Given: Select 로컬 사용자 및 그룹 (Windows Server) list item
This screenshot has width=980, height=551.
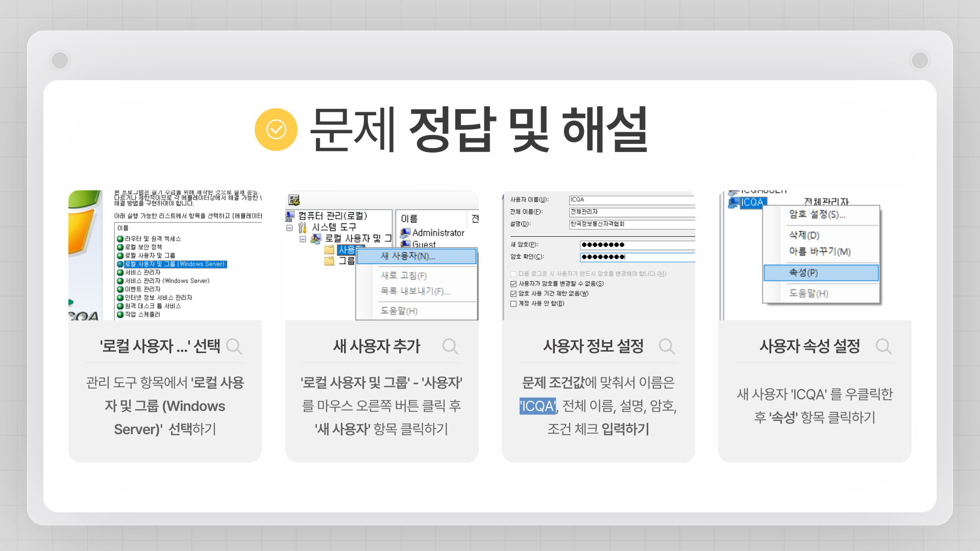Looking at the screenshot, I should 175,264.
